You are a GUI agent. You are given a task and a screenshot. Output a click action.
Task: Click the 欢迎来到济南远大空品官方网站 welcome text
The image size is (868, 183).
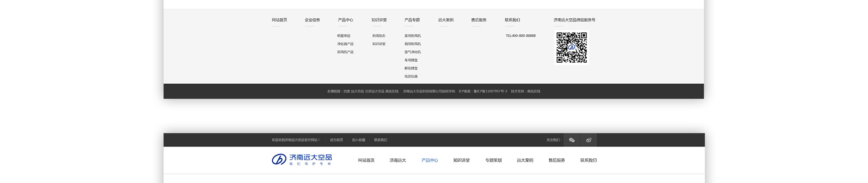click(296, 140)
